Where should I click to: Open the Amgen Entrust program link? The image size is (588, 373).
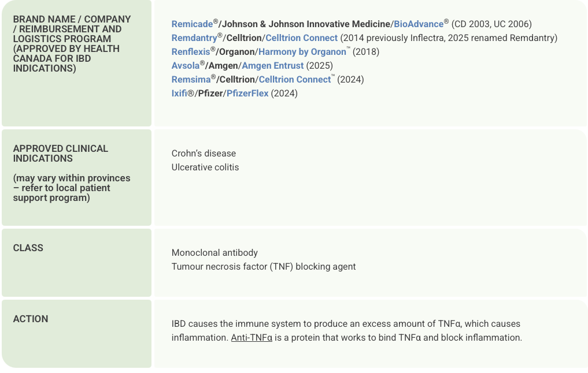tap(272, 66)
